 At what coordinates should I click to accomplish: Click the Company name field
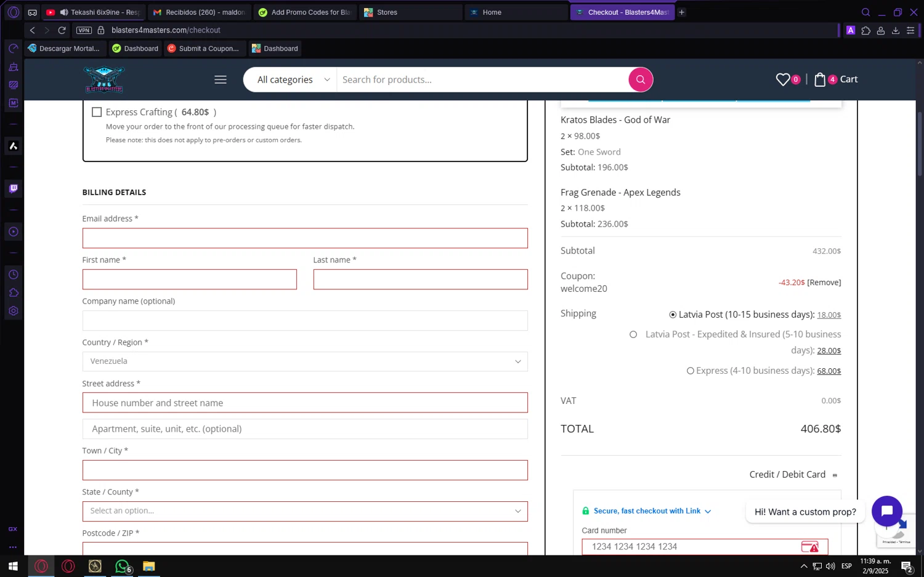[x=305, y=321]
